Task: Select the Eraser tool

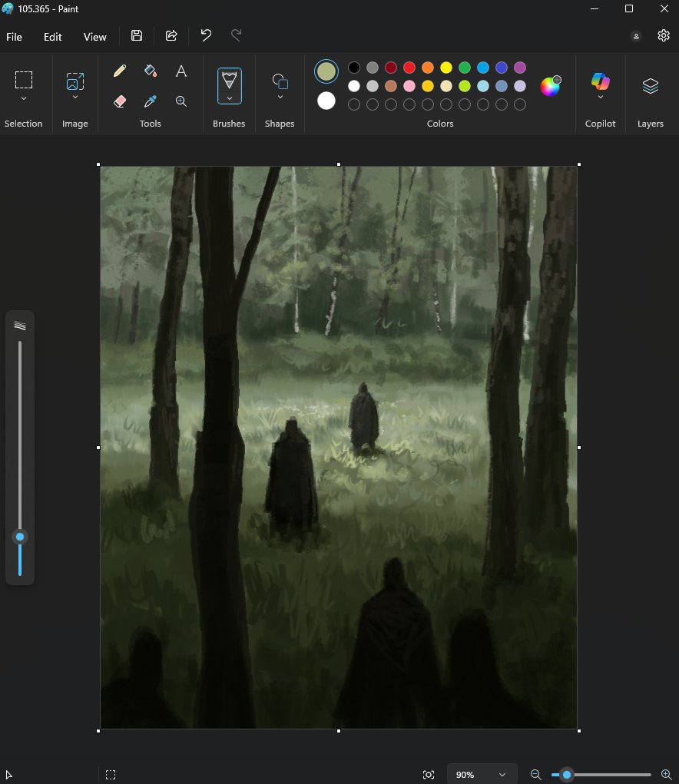Action: (x=120, y=101)
